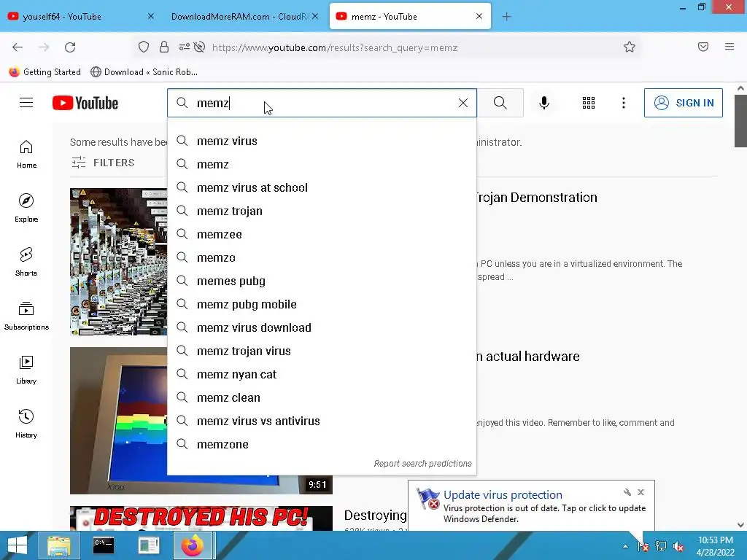Click the Firefox taskbar icon

(193, 545)
